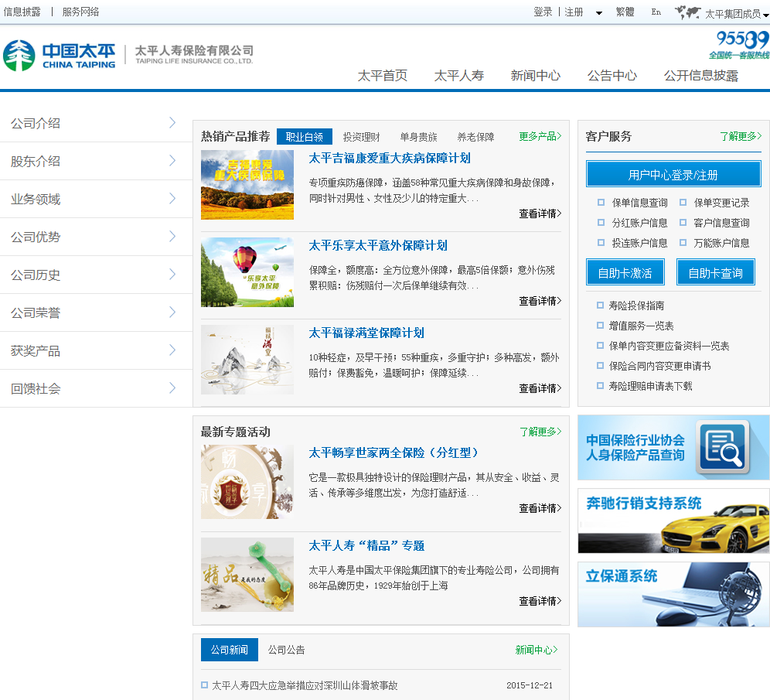Open 保单变更记录 link
The height and width of the screenshot is (700, 770).
[721, 203]
